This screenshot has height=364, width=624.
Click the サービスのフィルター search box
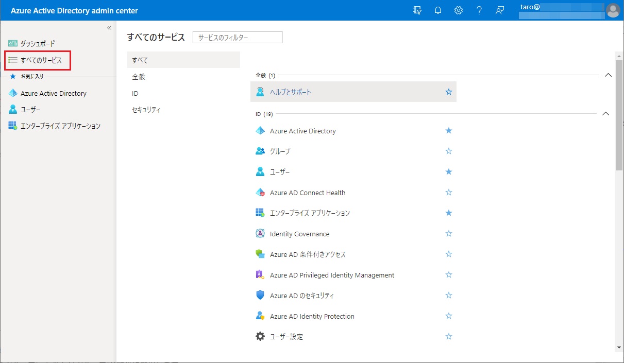237,37
